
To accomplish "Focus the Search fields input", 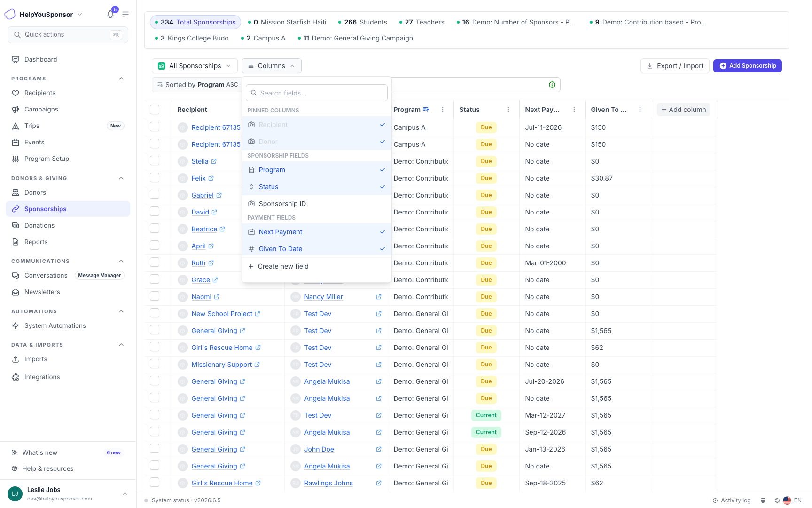I will click(317, 93).
